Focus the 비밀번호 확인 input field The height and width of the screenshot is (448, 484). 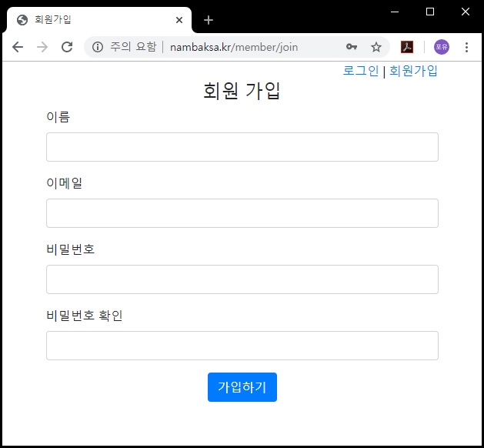point(242,346)
